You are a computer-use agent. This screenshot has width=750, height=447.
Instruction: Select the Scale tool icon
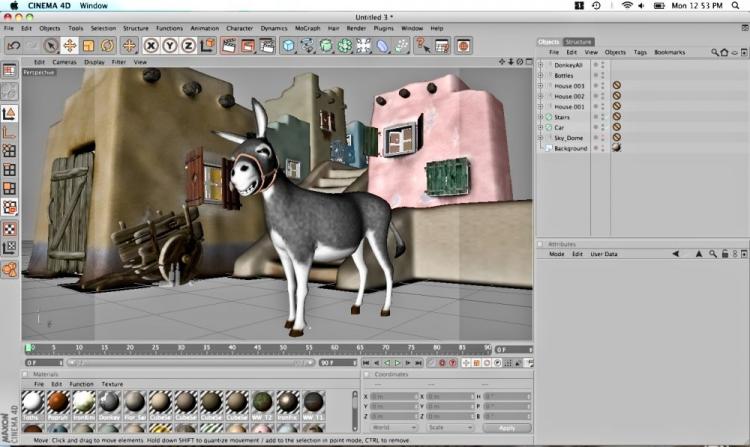pos(88,46)
